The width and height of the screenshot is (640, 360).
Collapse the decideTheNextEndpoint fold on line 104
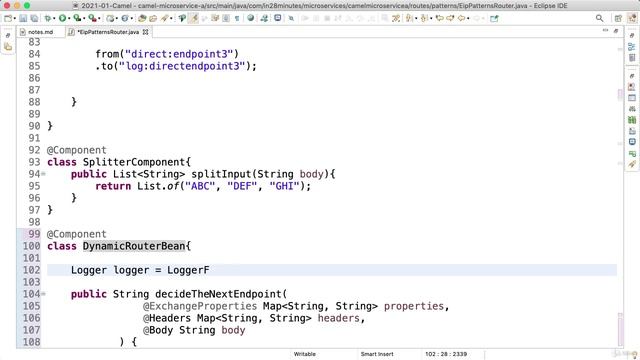[43, 294]
